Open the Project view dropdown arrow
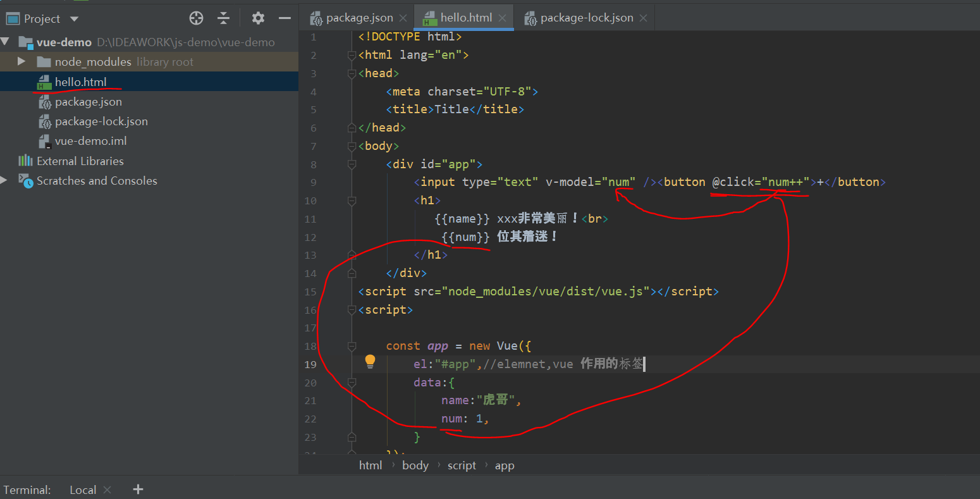Image resolution: width=980 pixels, height=499 pixels. coord(75,19)
